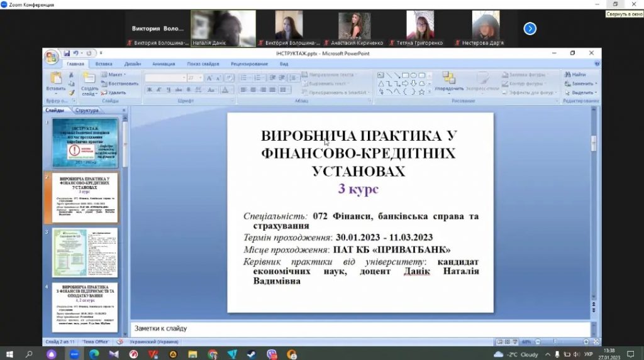
Task: Show next participants with blue arrow
Action: pyautogui.click(x=530, y=28)
